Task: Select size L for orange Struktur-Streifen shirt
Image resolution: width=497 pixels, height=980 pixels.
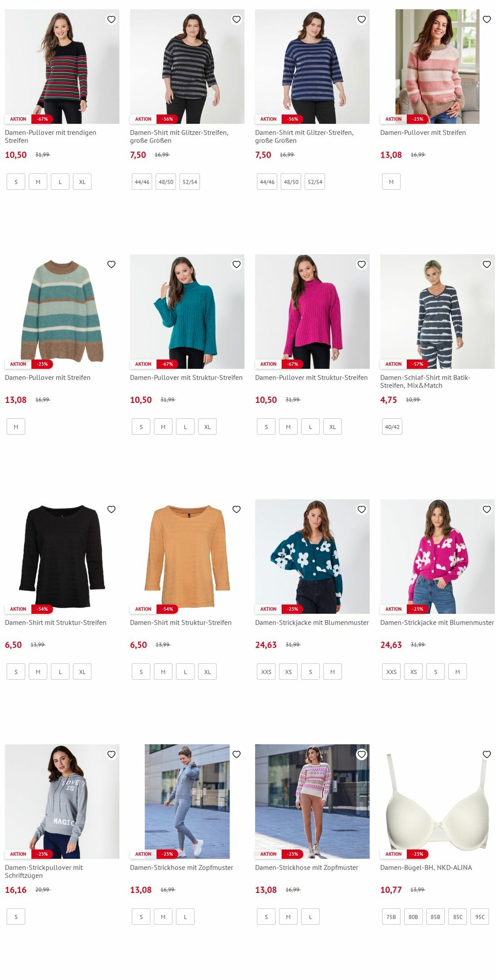Action: 185,672
